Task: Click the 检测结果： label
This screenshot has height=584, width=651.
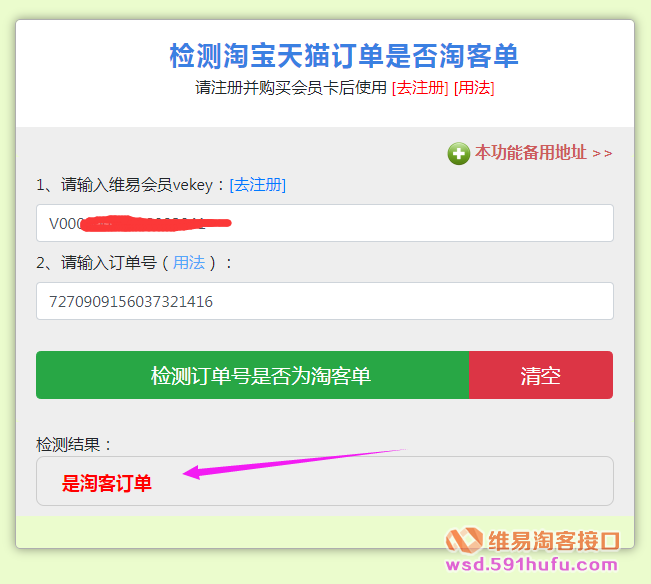Action: (74, 445)
